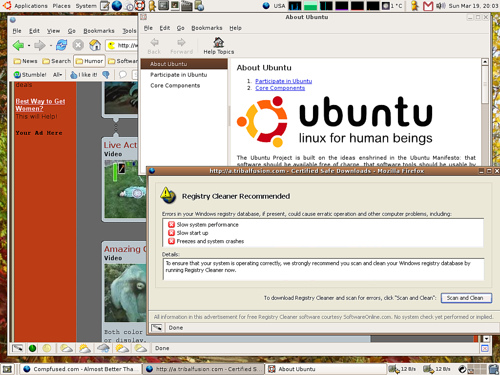
Task: Open the Help menu in About Ubuntu
Action: pos(235,28)
